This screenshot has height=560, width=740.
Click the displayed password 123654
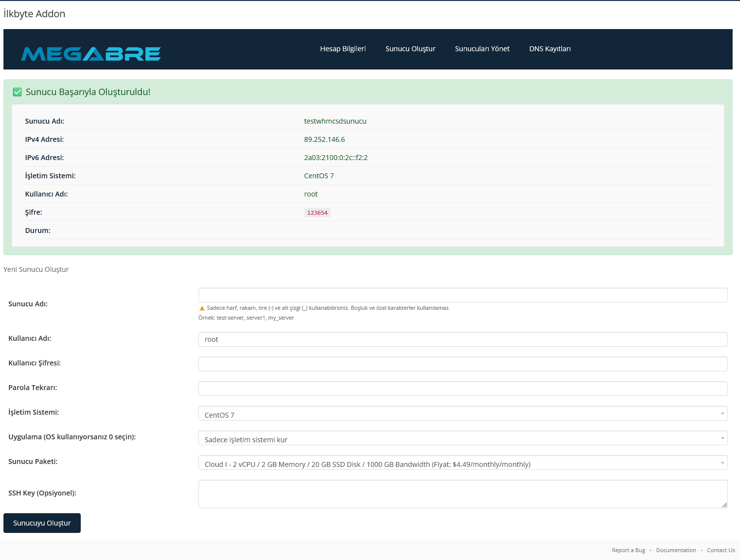pos(317,213)
